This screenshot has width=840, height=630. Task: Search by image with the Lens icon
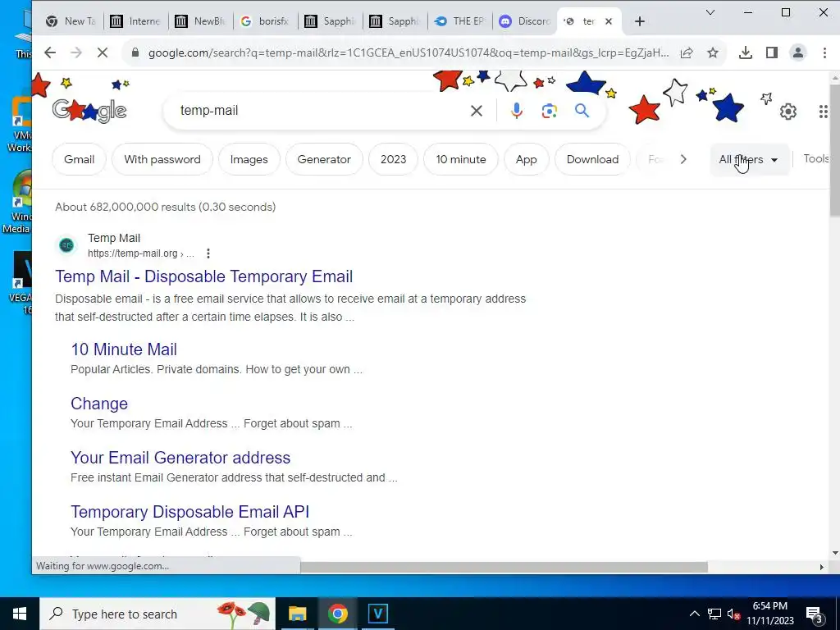(549, 111)
